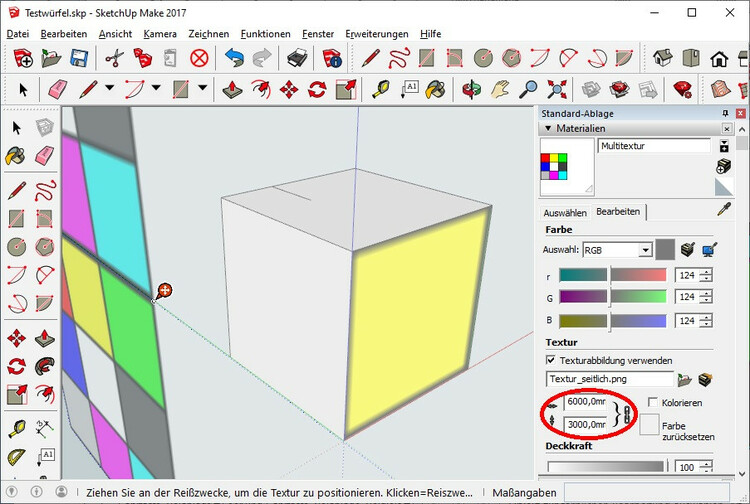Viewport: 750px width, 504px height.
Task: Activate the Push/Pull tool in left toolbar
Action: click(44, 338)
